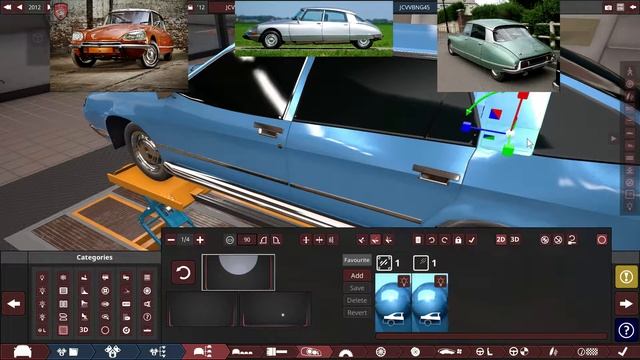
Task: Click the right arrow next-step button
Action: [x=626, y=304]
